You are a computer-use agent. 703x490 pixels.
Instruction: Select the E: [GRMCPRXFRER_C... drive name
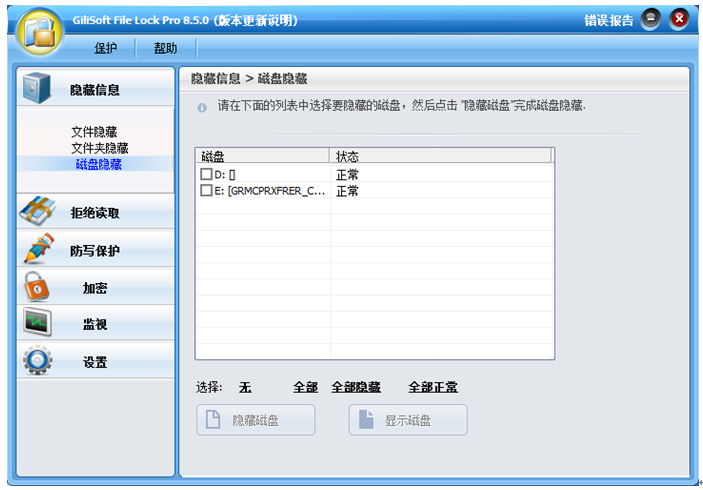pyautogui.click(x=269, y=191)
